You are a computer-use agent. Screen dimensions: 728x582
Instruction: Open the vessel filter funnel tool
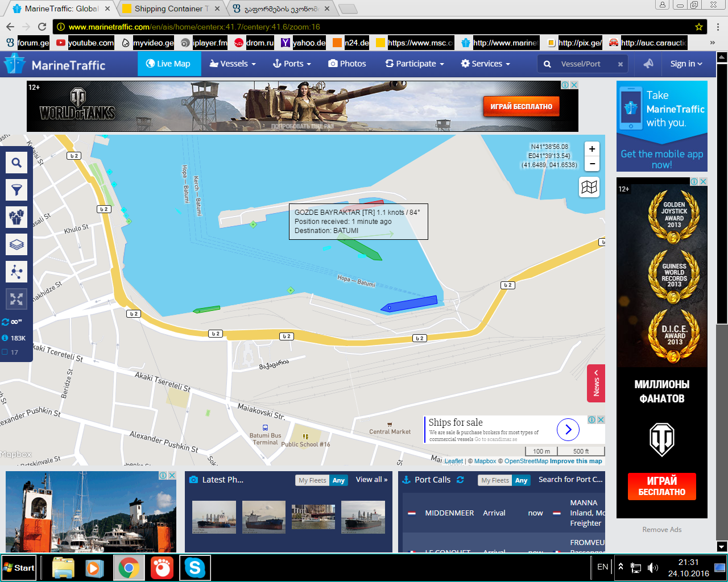click(16, 190)
